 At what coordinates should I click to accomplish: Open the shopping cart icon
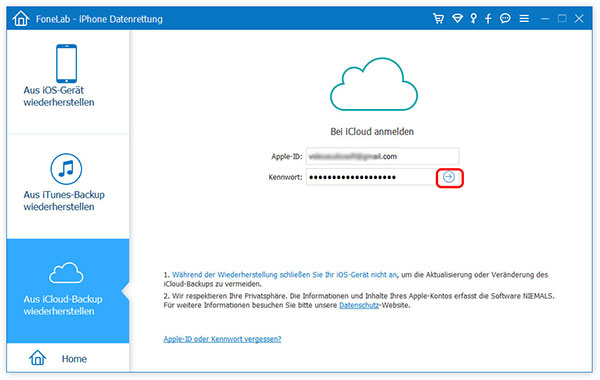(x=439, y=18)
